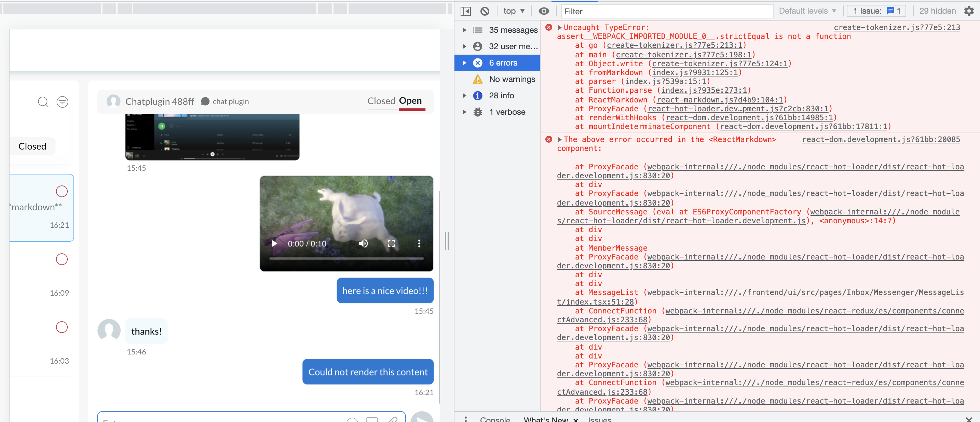Click the Closed filter button in sidebar
Screen dimensions: 980x422
point(32,146)
